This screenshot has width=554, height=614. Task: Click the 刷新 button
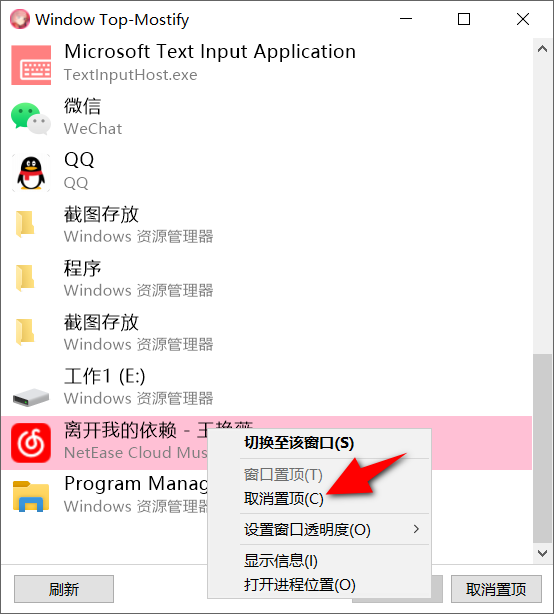(x=64, y=589)
